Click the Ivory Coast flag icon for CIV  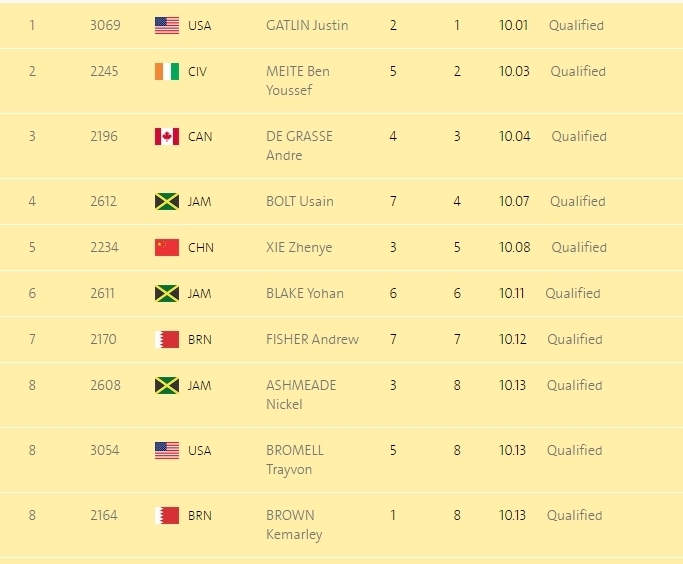pos(167,71)
